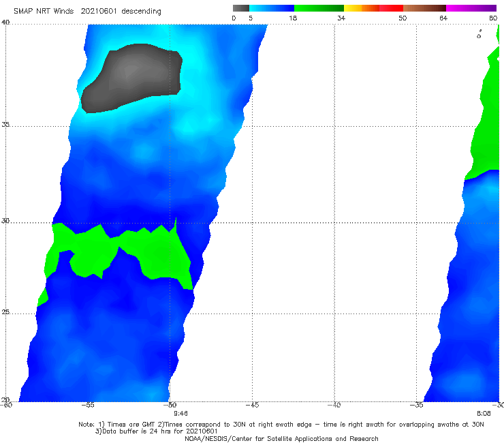Click the '9:46' swath time label
This screenshot has width=504, height=443.
180,414
